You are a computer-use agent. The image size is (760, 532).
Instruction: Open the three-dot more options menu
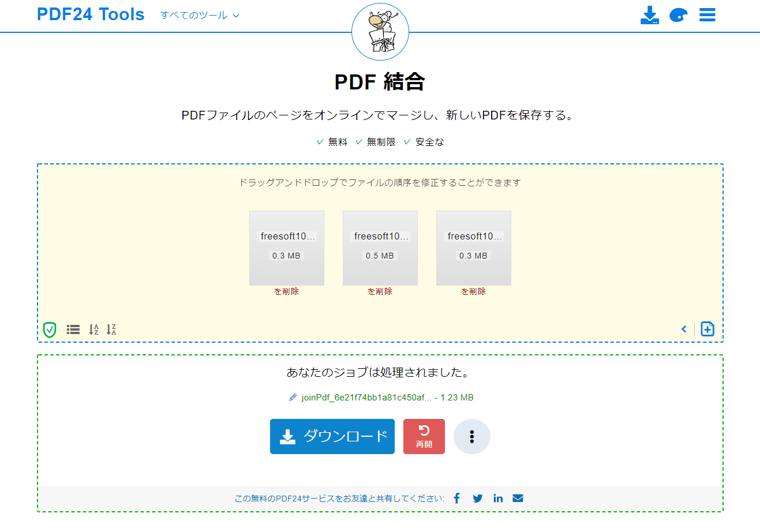[472, 436]
